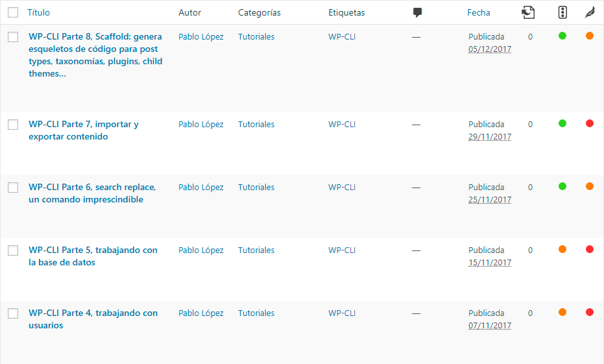Click the links count 0 in Parte 6 row
Screen dimensions: 604x364
pos(530,188)
